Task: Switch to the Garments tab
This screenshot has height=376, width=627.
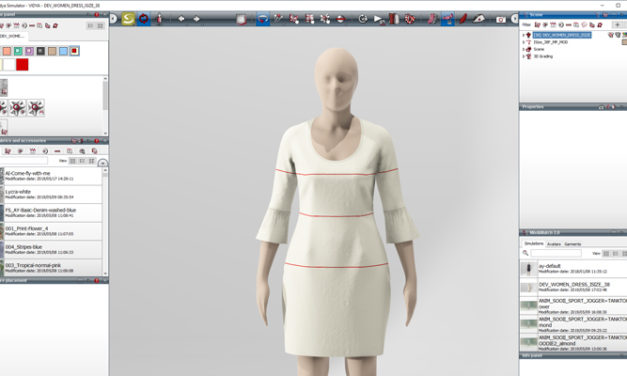Action: 573,244
